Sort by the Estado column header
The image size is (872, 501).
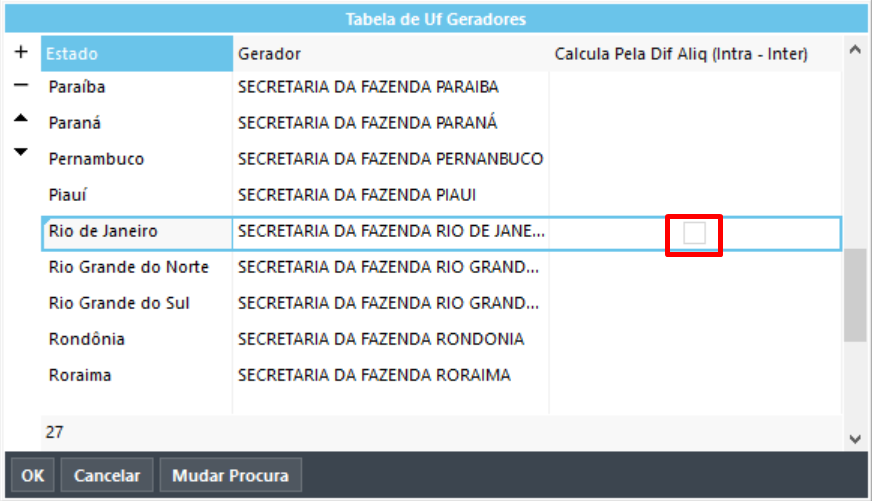point(136,53)
